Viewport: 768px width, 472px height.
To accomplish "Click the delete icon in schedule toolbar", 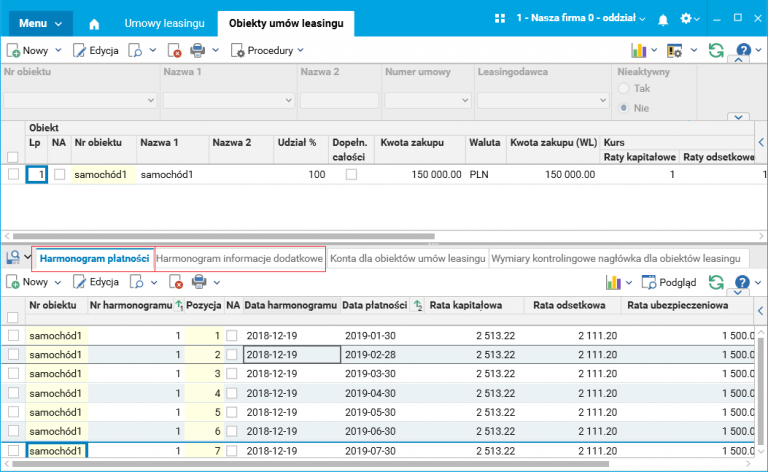I will tap(176, 282).
